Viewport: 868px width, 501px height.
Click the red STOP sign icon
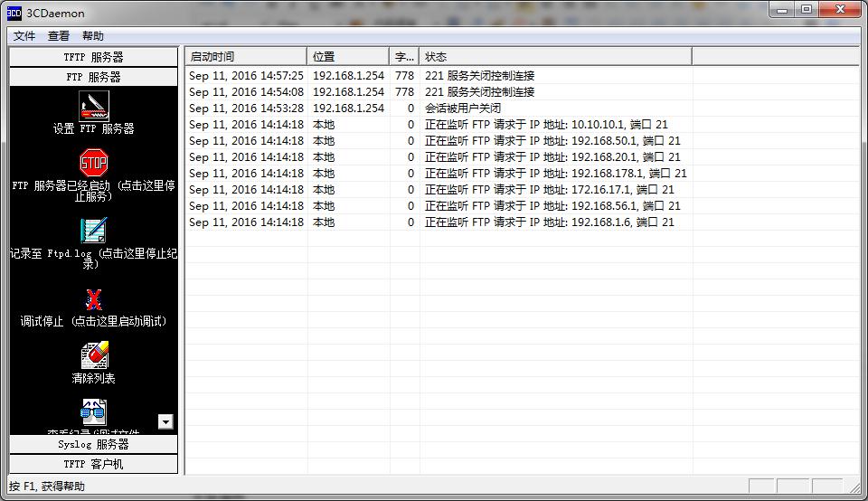pyautogui.click(x=93, y=163)
